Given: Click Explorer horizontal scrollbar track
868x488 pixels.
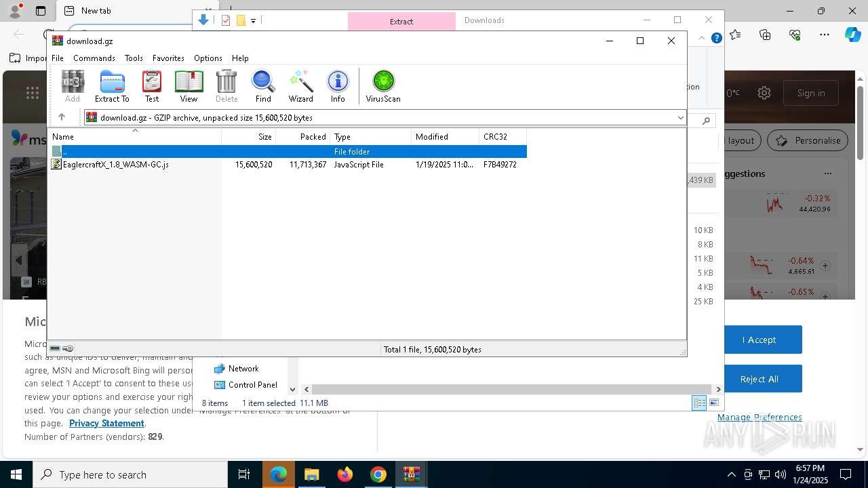Looking at the screenshot, I should 513,389.
